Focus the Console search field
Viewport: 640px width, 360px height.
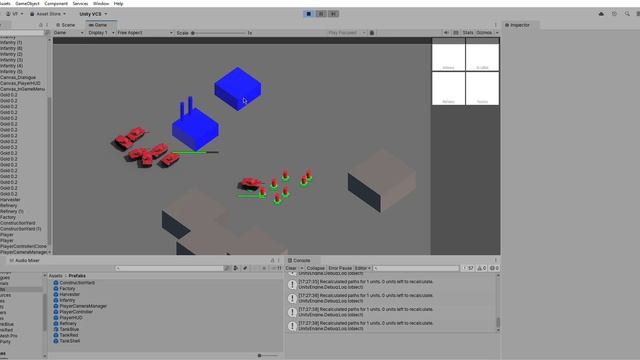(416, 268)
